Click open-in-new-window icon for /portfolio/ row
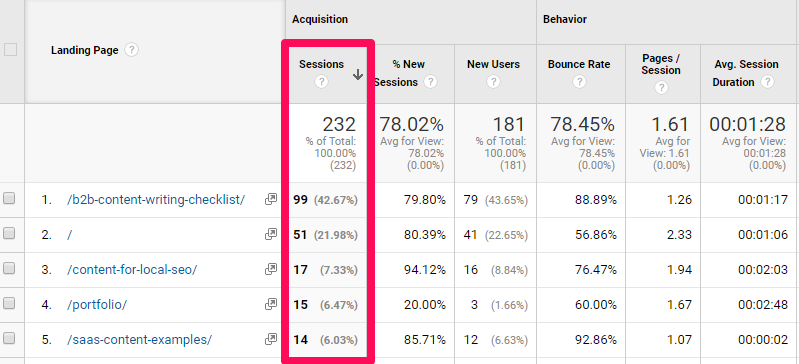This screenshot has width=799, height=364. coord(271,304)
